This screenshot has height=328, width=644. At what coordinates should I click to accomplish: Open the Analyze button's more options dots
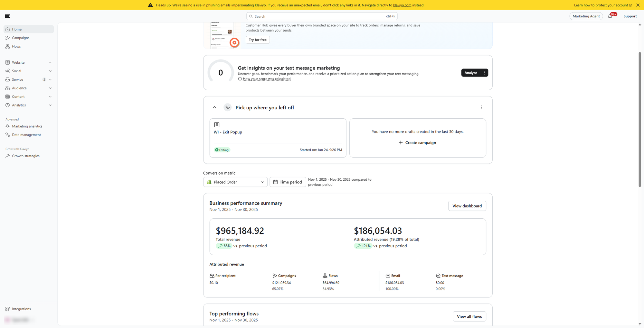484,73
